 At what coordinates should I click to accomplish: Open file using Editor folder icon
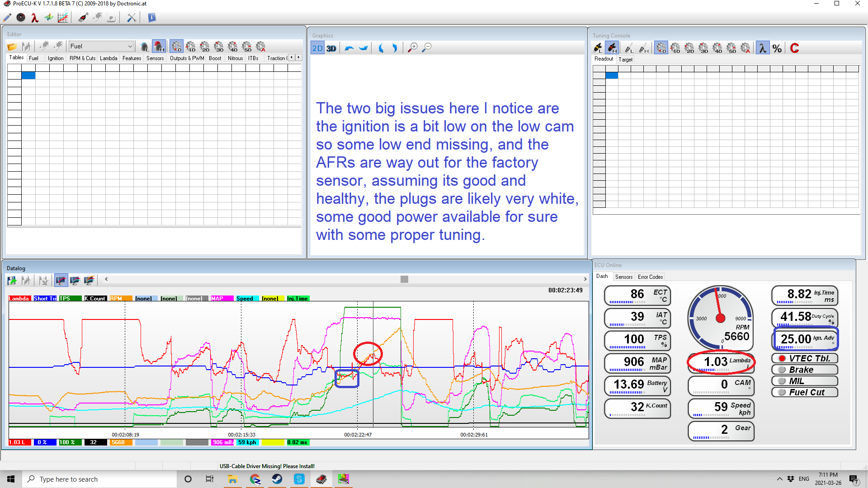point(12,47)
